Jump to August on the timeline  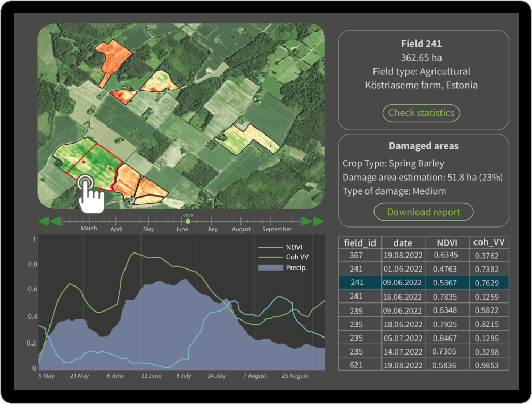(x=241, y=229)
